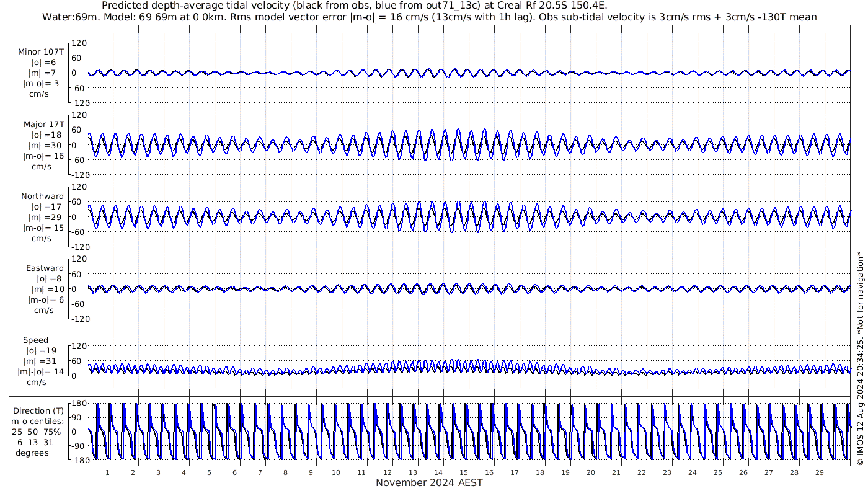Screen dimensions: 868x496
Task: Click '|m|-|o|= 14' in the Speed panel
Action: 41,371
